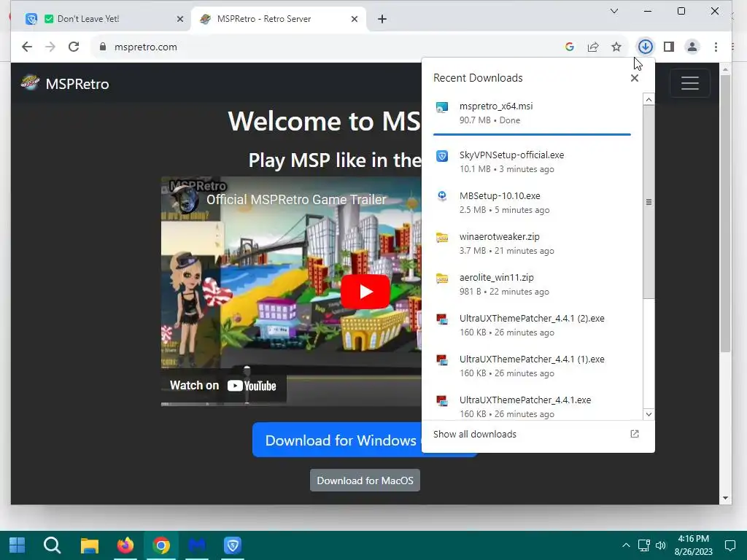Select winaerotweaker.zip file name
The image size is (747, 560).
point(499,237)
